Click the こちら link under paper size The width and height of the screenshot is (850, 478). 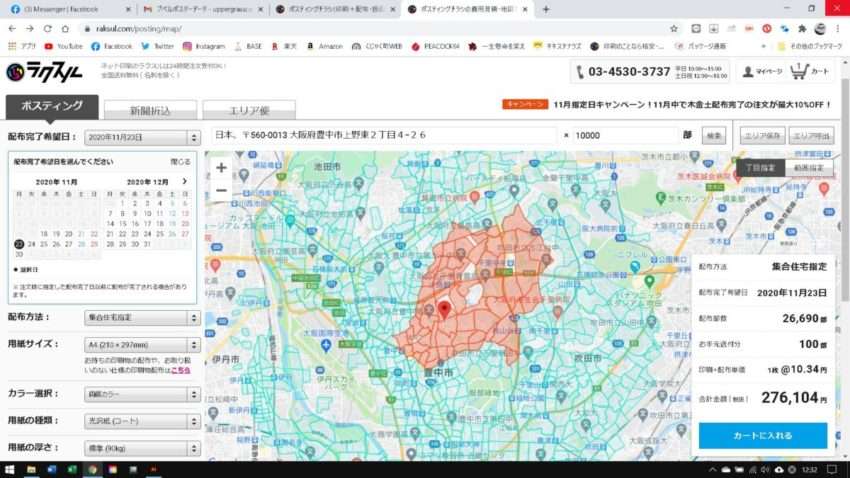pyautogui.click(x=181, y=371)
